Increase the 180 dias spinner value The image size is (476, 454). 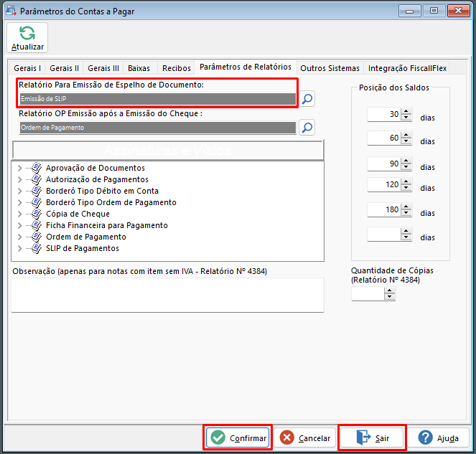click(406, 207)
